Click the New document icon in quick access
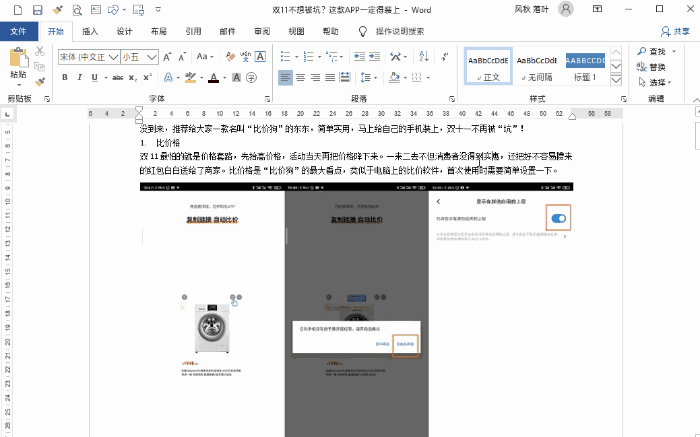 18,9
